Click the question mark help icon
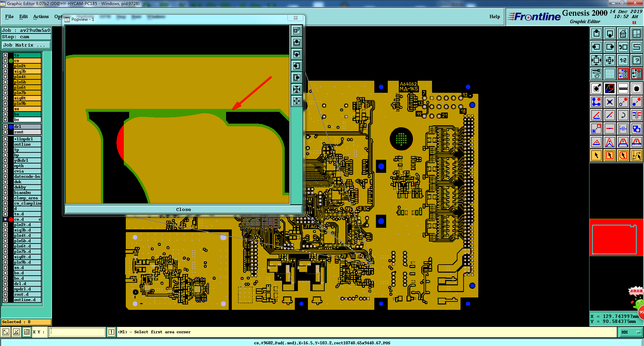 [x=637, y=60]
